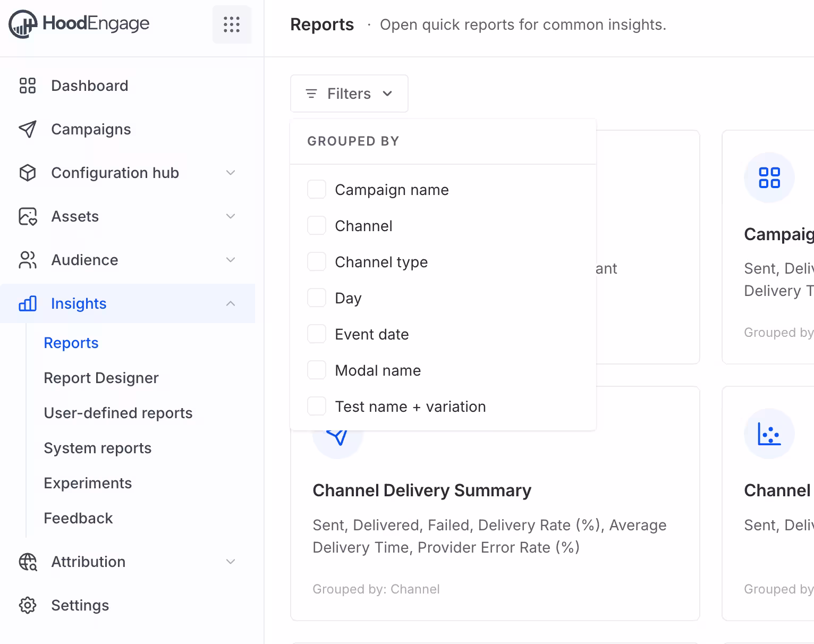
Task: Click the Reports page heading
Action: click(322, 24)
